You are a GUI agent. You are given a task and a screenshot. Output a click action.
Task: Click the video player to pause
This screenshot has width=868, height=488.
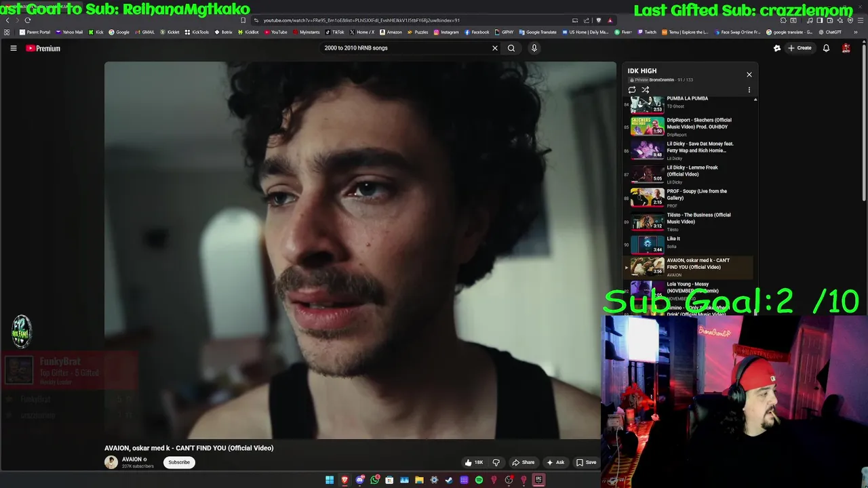360,251
